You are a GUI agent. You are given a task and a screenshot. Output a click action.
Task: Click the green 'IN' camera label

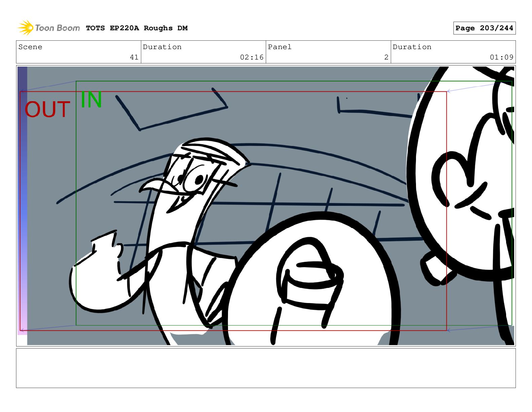point(91,100)
